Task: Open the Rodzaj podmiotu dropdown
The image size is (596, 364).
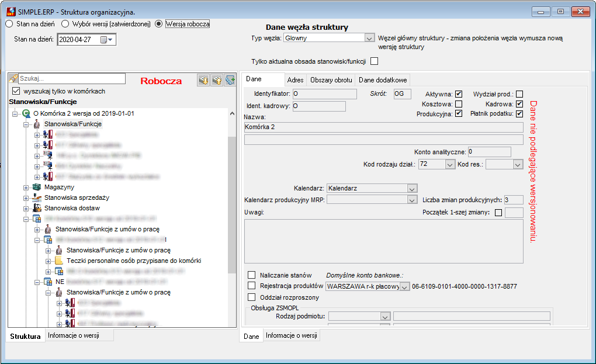Action: click(x=385, y=317)
